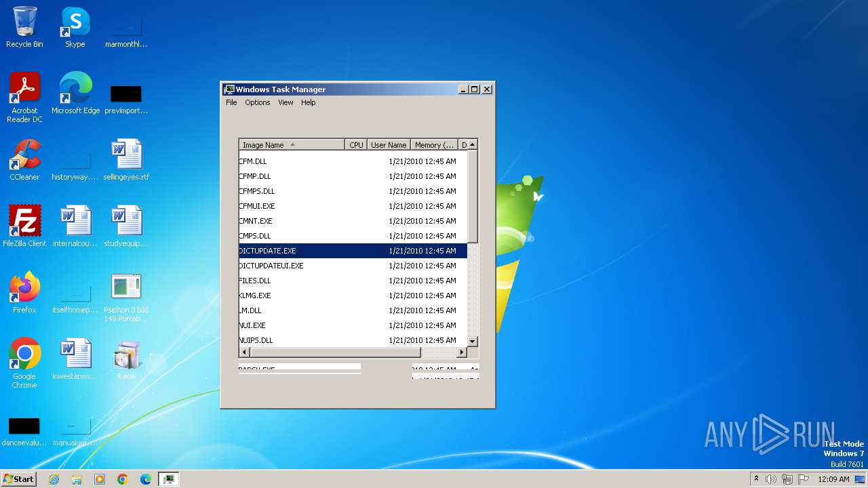The height and width of the screenshot is (488, 868).
Task: Open Options menu in Task Manager
Action: tap(258, 102)
